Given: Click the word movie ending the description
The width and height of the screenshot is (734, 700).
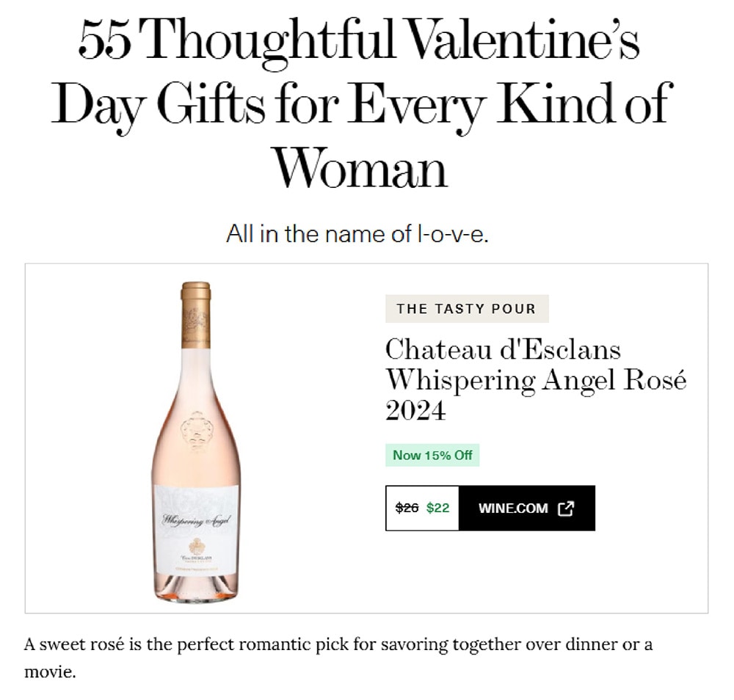Looking at the screenshot, I should (48, 672).
